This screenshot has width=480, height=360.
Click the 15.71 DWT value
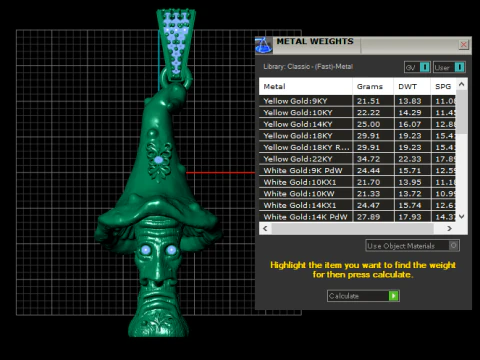point(410,171)
